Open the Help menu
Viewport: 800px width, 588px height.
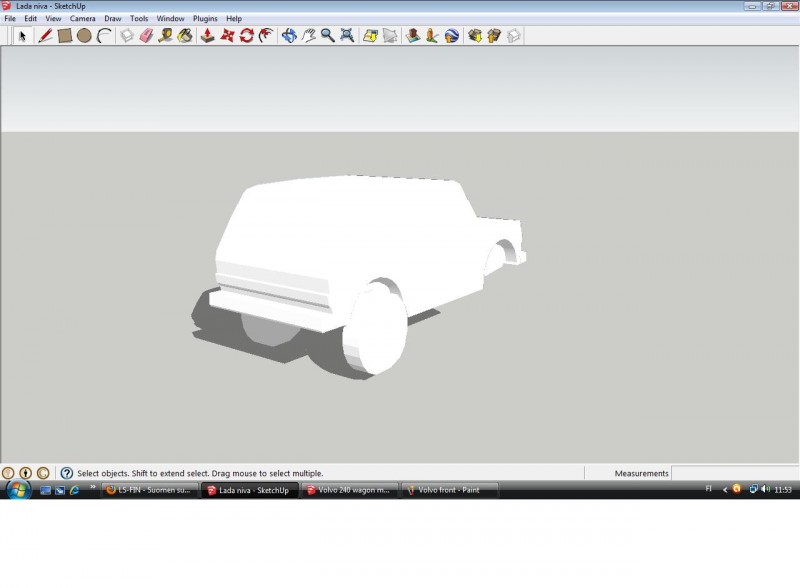click(x=234, y=18)
